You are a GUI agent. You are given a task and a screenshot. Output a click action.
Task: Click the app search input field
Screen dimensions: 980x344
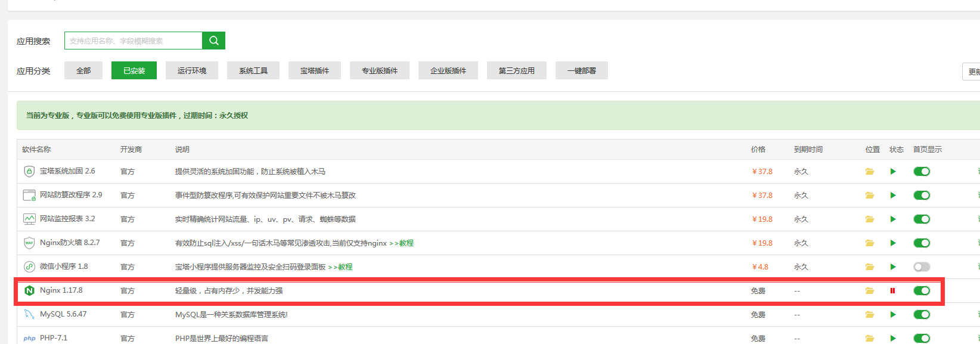point(134,41)
